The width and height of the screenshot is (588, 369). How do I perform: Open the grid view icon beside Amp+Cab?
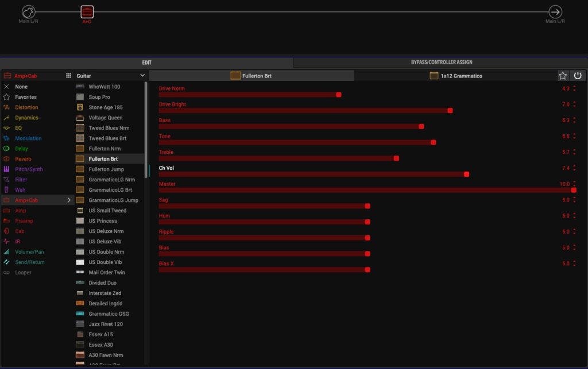click(x=69, y=76)
